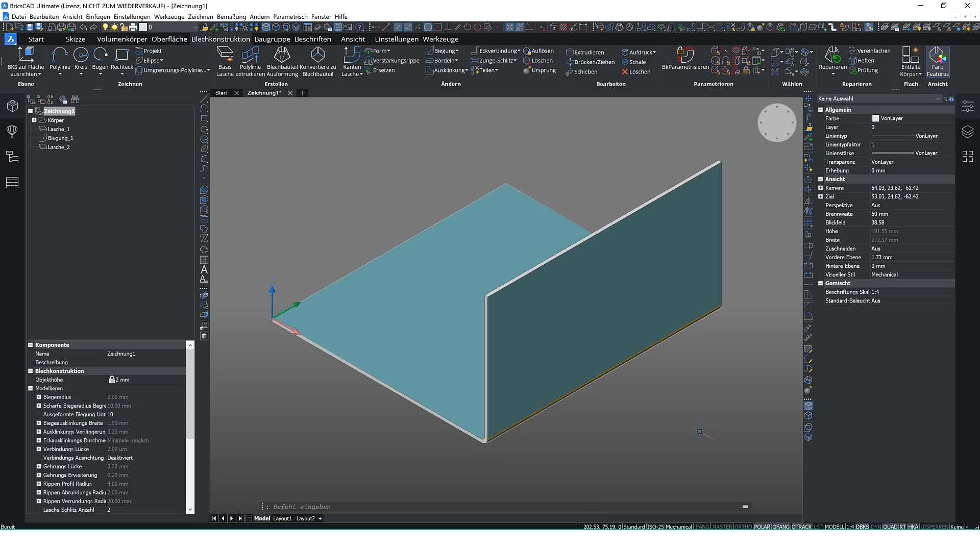980x551 pixels.
Task: Expand the Körper tree node
Action: pyautogui.click(x=34, y=120)
